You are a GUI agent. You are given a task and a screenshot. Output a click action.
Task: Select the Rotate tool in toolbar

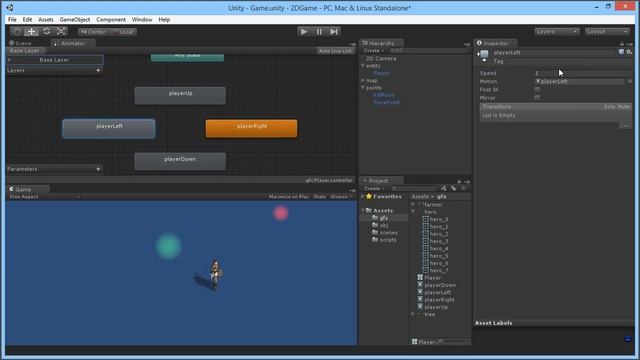(47, 31)
